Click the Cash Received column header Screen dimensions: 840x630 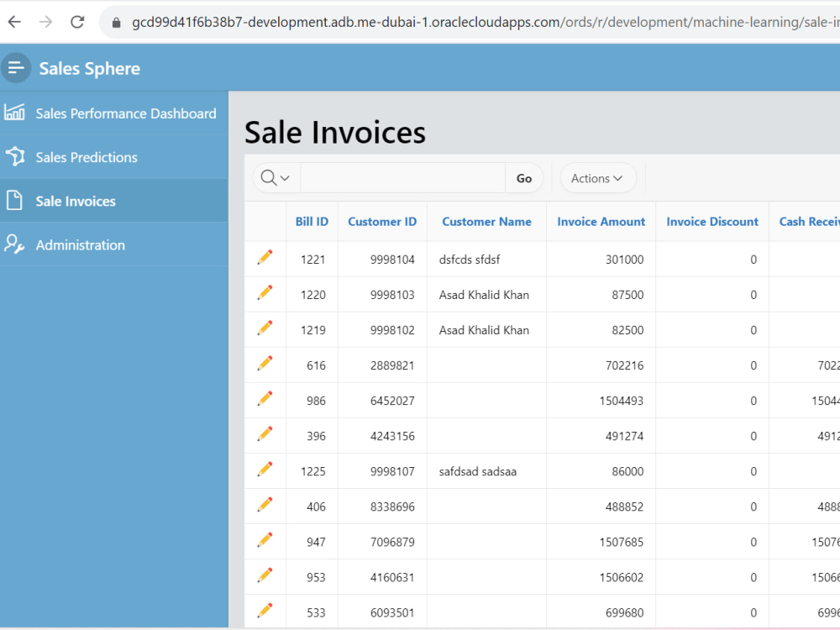809,221
